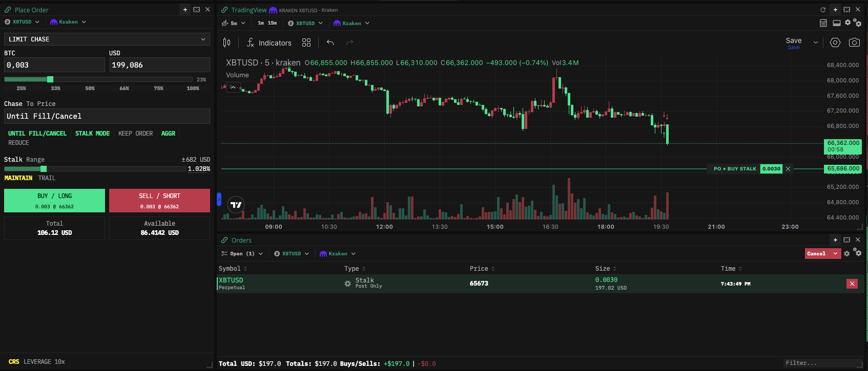Remove the PO Buy Stalk line from chart
This screenshot has height=371, width=868.
click(788, 169)
